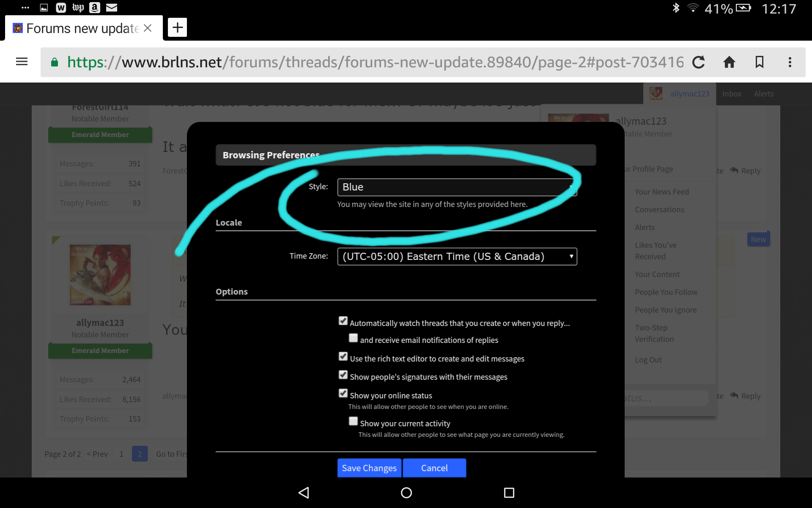Tap Android home navigation circle
Image resolution: width=812 pixels, height=508 pixels.
point(406,492)
